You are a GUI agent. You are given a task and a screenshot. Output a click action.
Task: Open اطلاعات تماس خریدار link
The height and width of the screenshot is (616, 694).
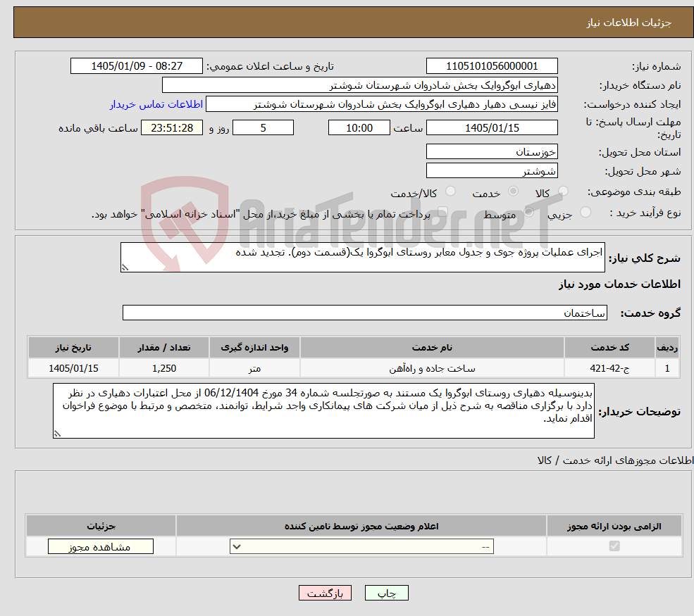pyautogui.click(x=156, y=104)
